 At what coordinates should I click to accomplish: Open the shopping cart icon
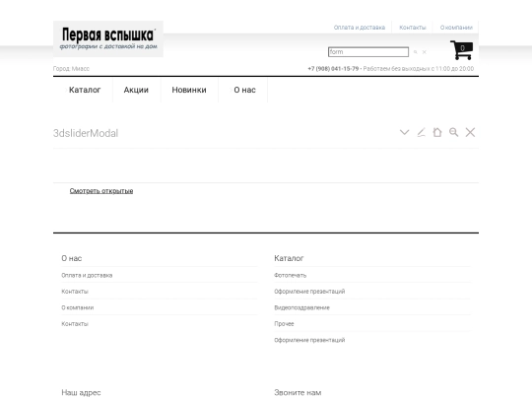coord(461,50)
